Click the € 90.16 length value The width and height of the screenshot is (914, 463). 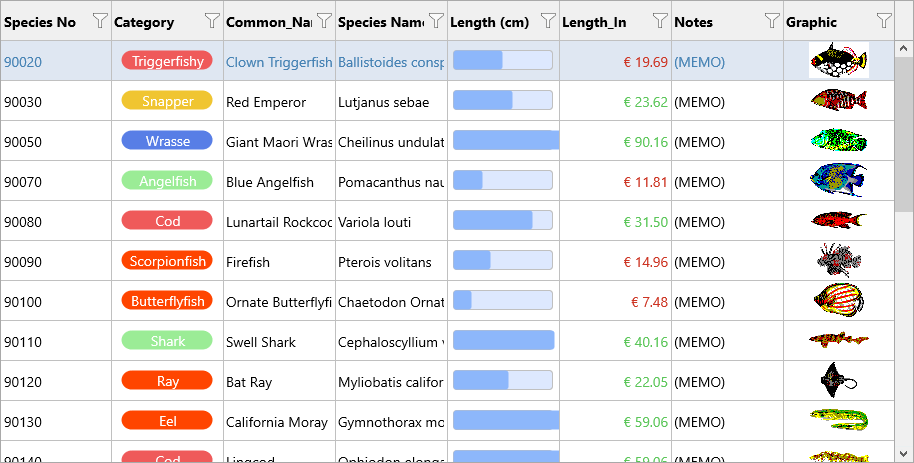645,142
